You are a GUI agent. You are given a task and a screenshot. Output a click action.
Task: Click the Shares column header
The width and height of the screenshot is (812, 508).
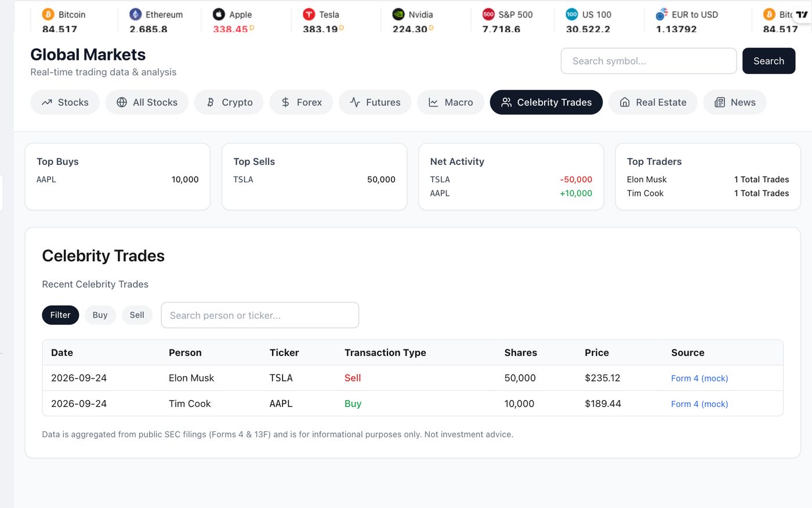click(521, 352)
